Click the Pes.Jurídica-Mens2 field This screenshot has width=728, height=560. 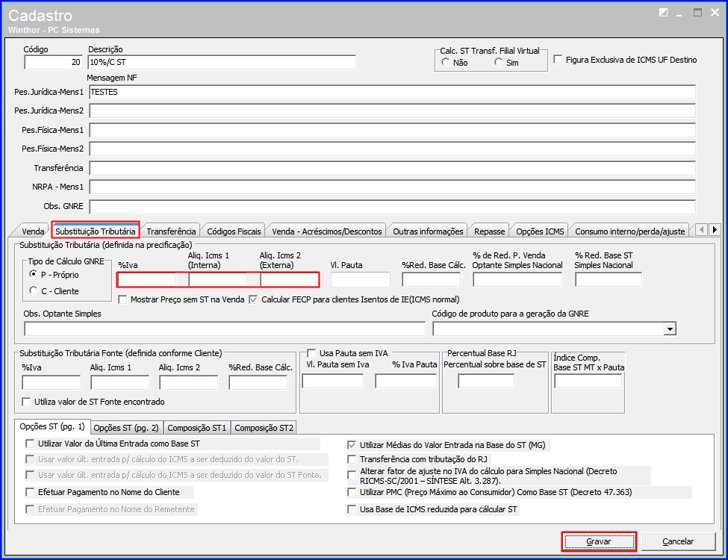(x=392, y=111)
